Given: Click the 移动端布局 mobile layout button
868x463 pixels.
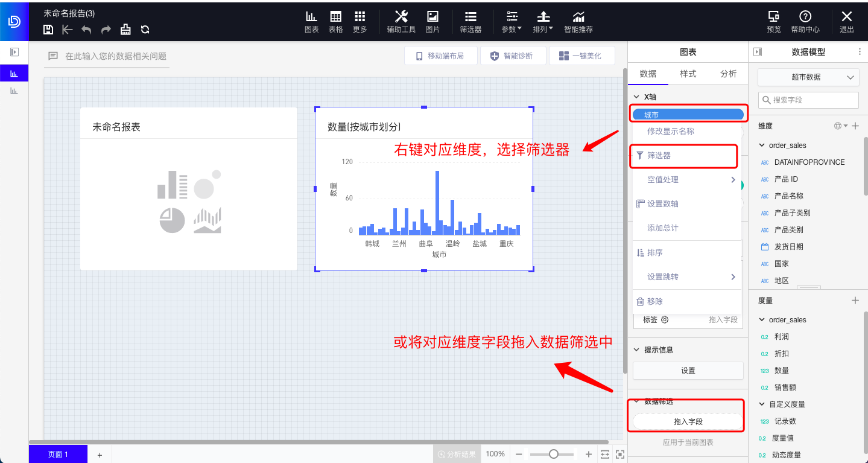Looking at the screenshot, I should point(440,56).
